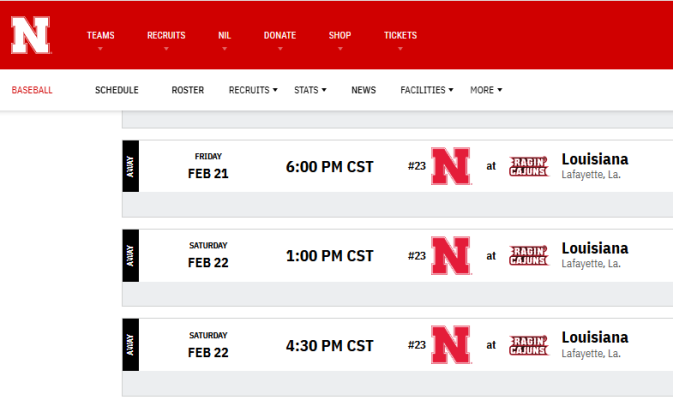The image size is (673, 400).
Task: Click Ragin' Cajuns logo in 4:30 PM game
Action: pos(528,345)
